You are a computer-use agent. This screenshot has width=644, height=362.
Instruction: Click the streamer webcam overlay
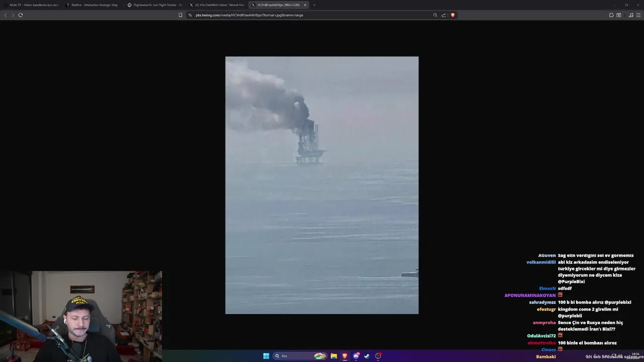click(x=81, y=316)
